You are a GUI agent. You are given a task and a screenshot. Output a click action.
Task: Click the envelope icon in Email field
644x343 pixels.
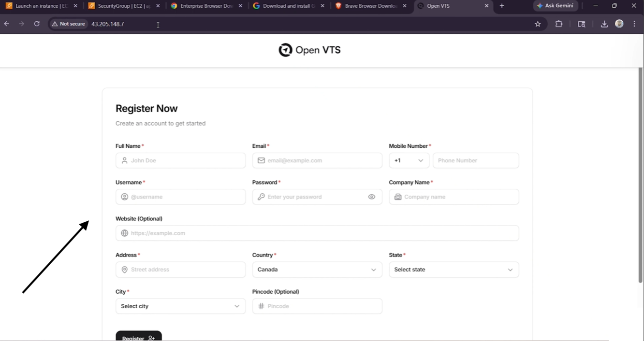coord(261,160)
